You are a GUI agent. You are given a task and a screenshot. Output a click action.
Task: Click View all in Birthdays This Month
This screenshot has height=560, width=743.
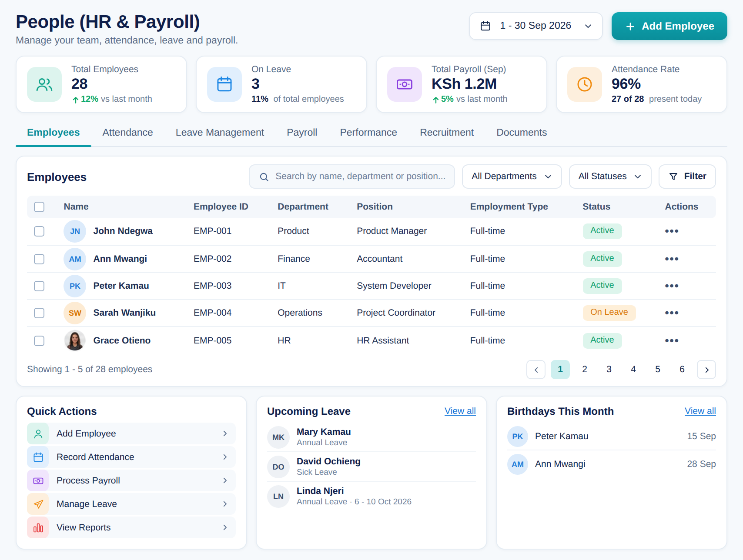pyautogui.click(x=700, y=411)
